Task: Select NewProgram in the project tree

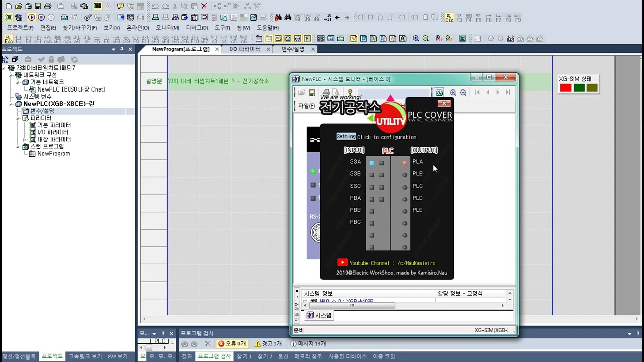Action: tap(53, 154)
